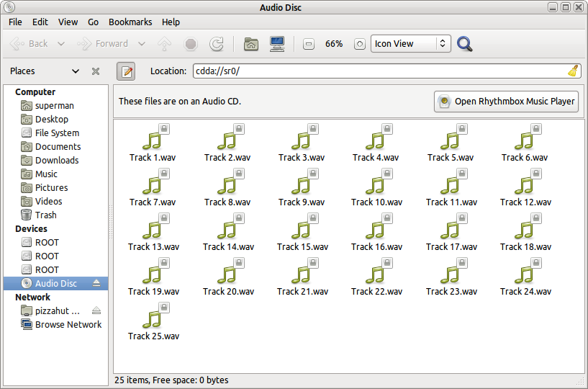Select File System in the sidebar

tap(56, 133)
